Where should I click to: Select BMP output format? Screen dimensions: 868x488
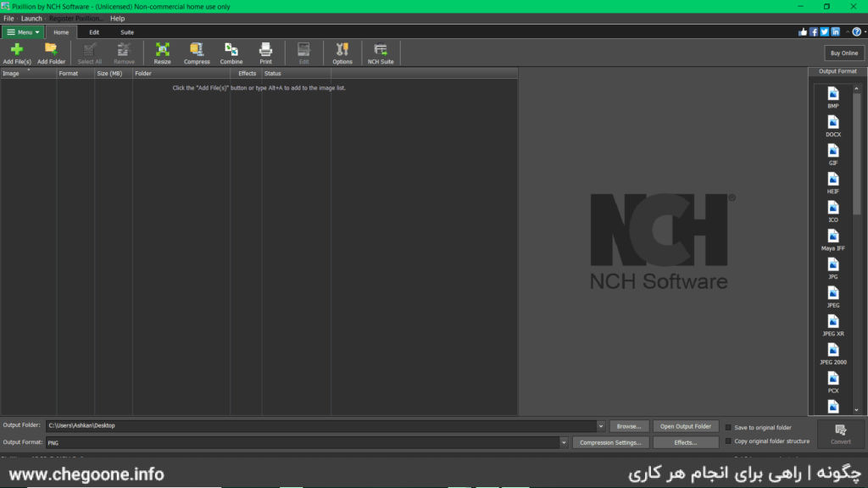point(833,97)
